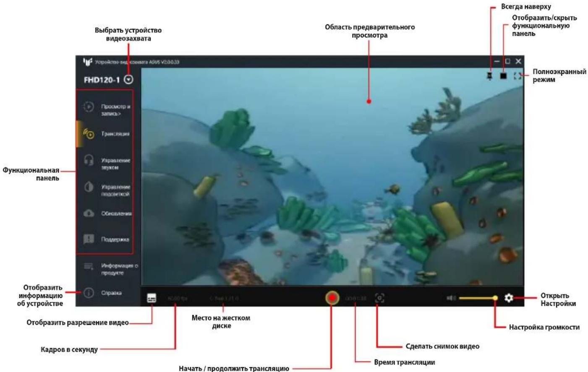The image size is (588, 372).
Task: Click the underwater video preview area
Action: [332, 177]
